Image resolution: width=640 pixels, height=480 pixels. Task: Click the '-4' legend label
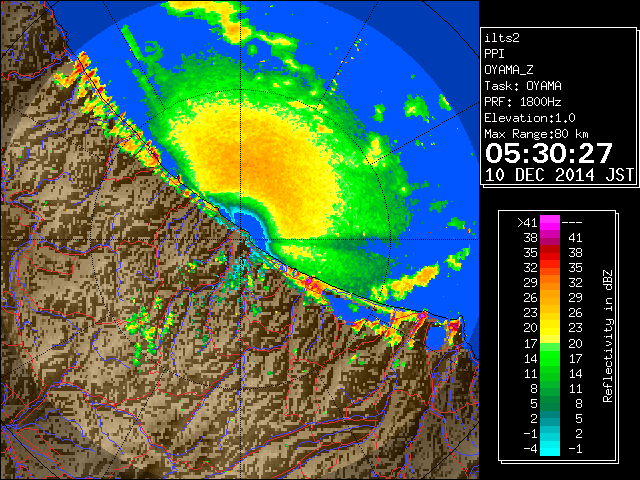[x=530, y=449]
